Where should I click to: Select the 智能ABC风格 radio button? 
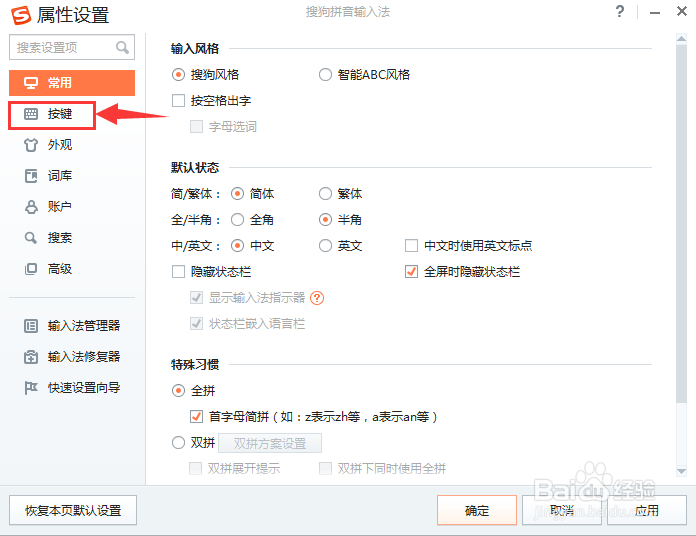click(325, 75)
